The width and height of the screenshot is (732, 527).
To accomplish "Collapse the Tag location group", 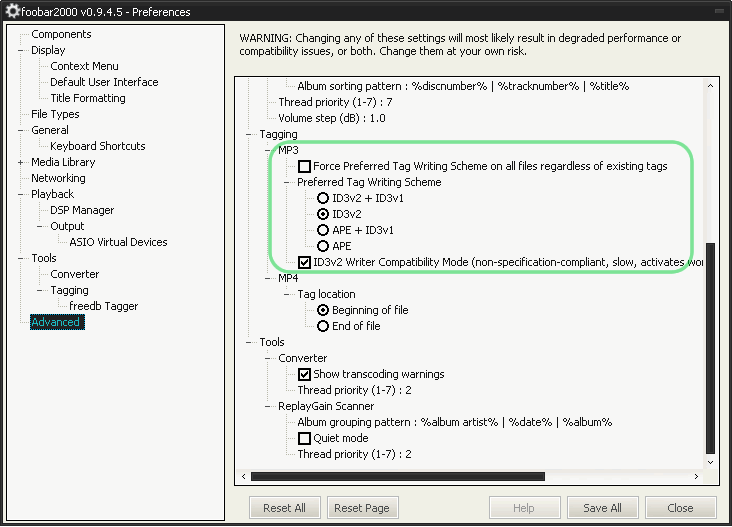I will [287, 294].
